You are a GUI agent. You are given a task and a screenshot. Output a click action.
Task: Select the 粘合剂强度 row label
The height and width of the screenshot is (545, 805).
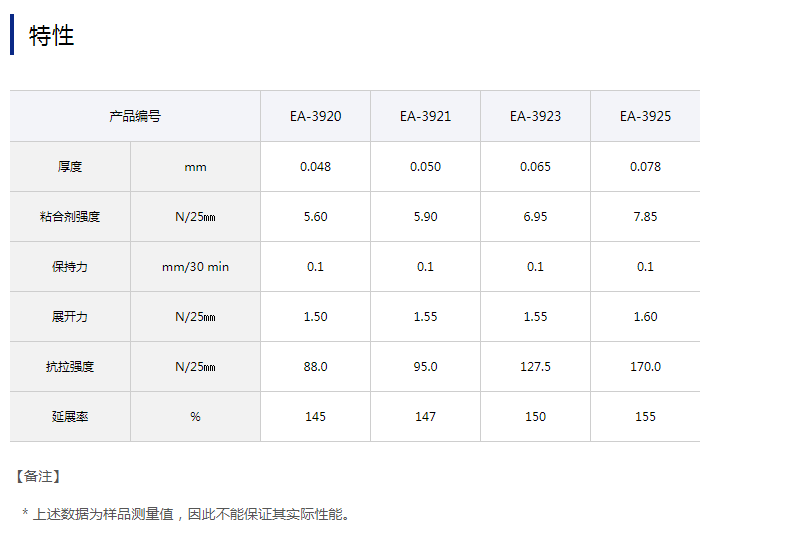(x=70, y=217)
